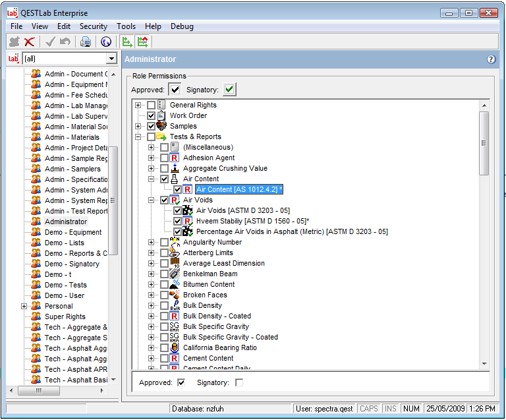Viewport: 506px width, 420px height.
Task: Collapse the Tests & Reports tree node
Action: 138,137
